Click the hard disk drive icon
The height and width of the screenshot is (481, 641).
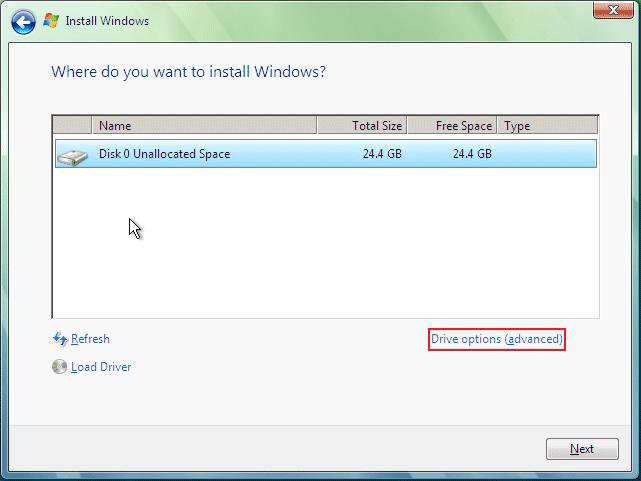tap(72, 157)
